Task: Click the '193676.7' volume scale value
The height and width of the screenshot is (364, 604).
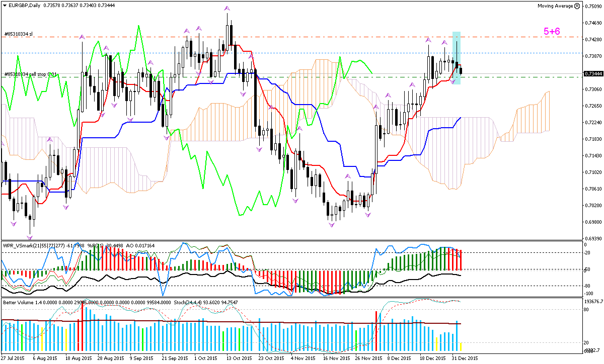Action: (593, 302)
